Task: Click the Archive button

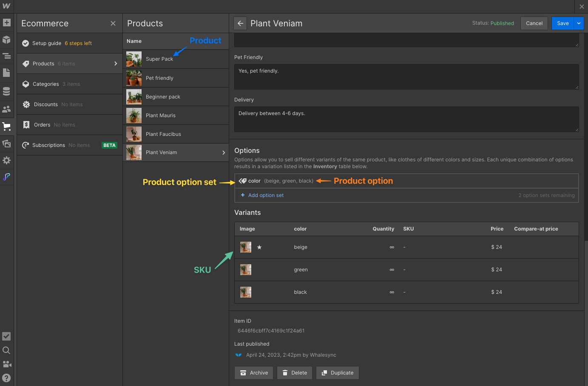Action: coord(254,373)
